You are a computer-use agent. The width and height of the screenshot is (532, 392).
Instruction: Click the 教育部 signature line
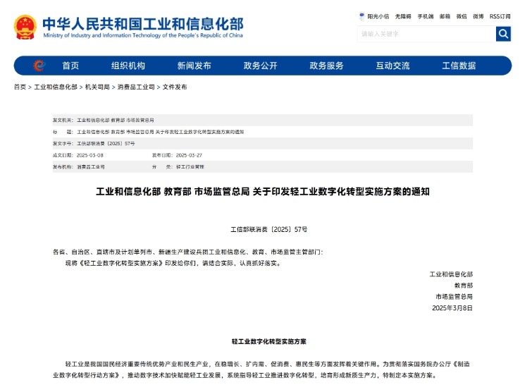464,286
